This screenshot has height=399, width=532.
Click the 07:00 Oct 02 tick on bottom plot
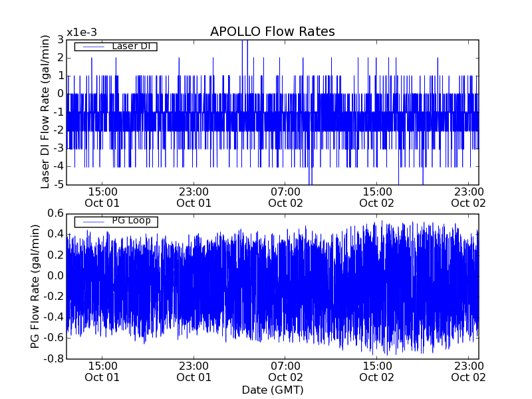click(x=286, y=371)
